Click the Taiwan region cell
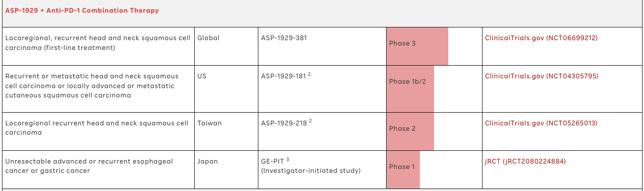Screen dimensions: 644x191 tap(209, 123)
